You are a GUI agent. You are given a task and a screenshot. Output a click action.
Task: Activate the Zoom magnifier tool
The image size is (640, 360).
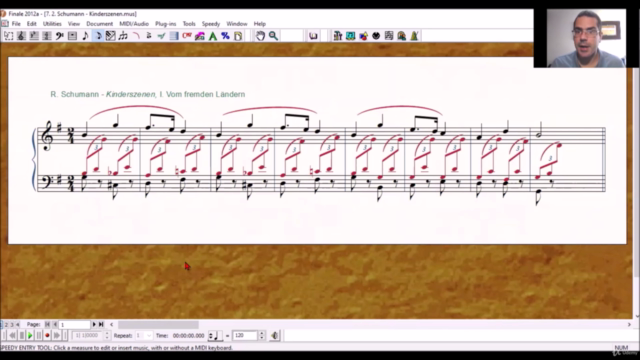pos(273,36)
